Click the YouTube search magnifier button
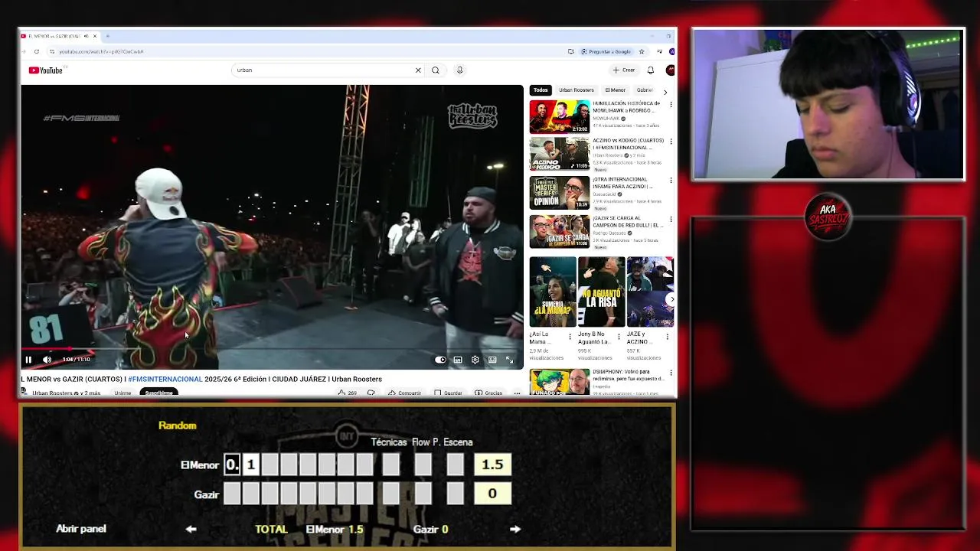The image size is (980, 551). coord(436,70)
